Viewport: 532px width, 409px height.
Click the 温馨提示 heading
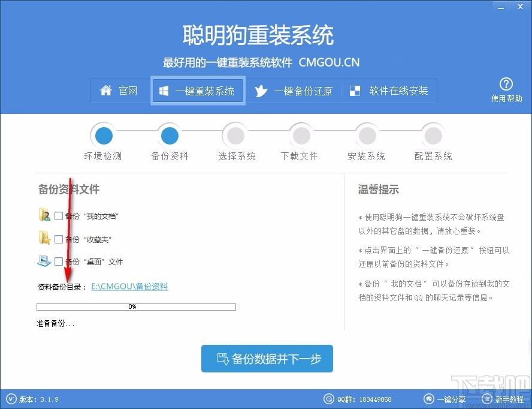(378, 190)
